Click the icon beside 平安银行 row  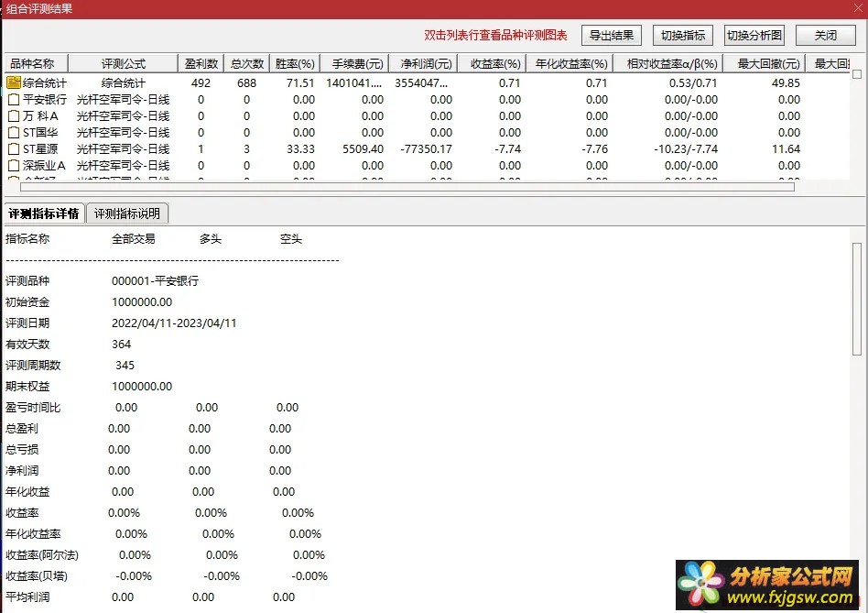coord(14,100)
